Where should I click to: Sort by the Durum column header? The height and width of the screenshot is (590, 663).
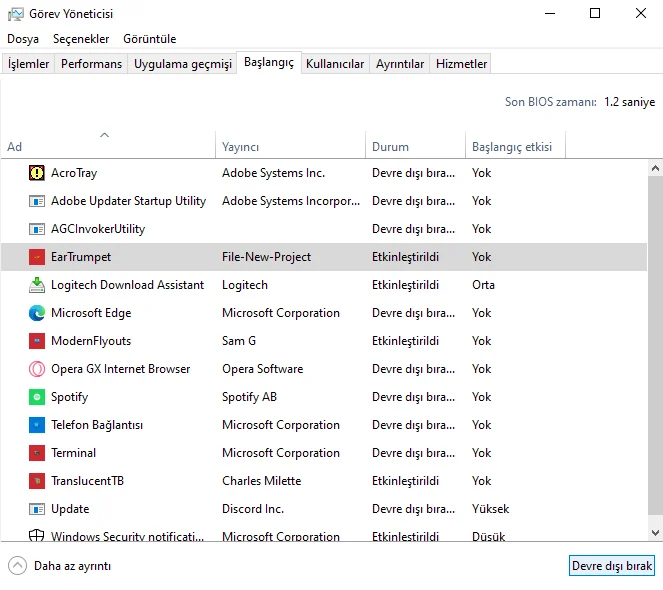(390, 147)
